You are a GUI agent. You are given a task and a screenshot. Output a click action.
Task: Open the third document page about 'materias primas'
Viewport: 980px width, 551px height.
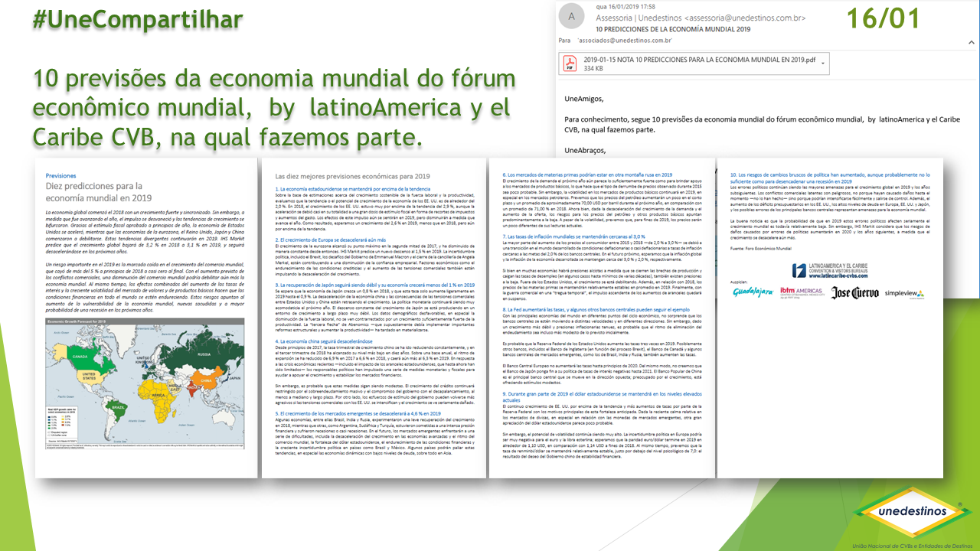pos(601,318)
